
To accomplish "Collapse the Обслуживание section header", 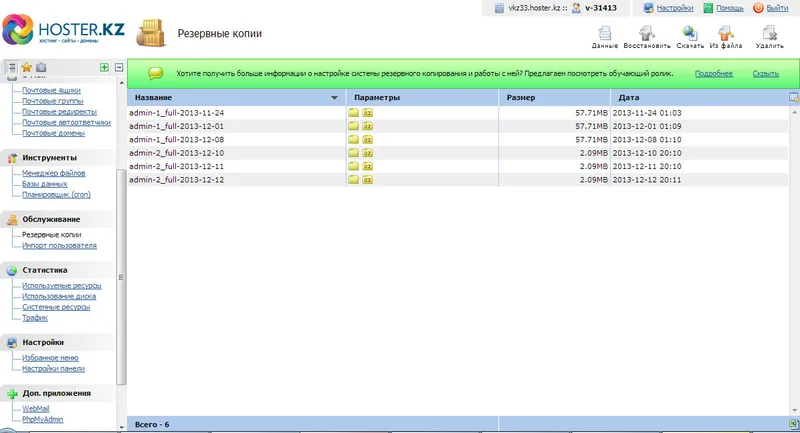I will pos(58,219).
